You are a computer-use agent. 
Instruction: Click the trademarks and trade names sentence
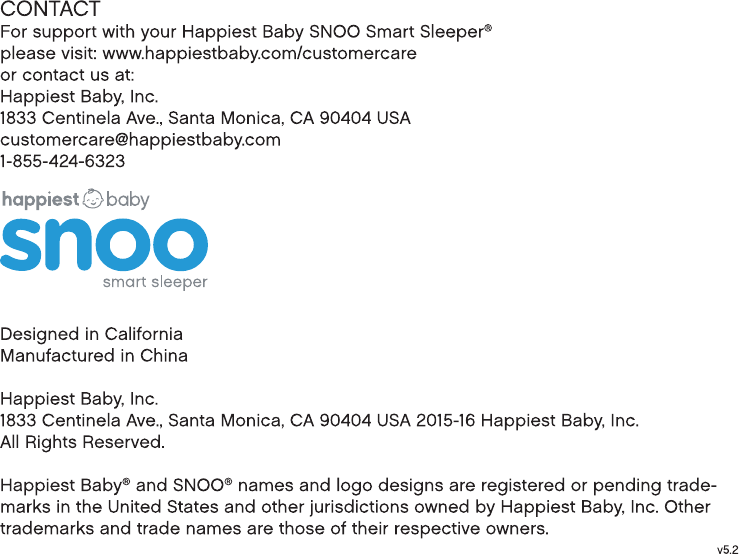(274, 529)
